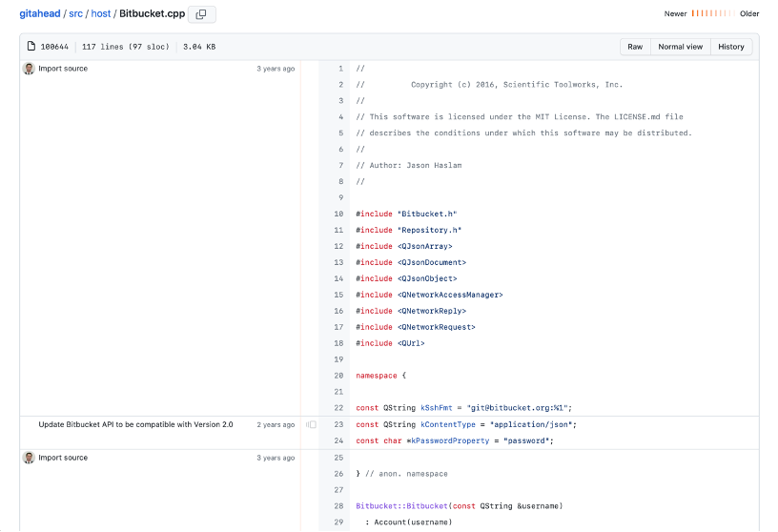Select line number 23
778x532 pixels.
pyautogui.click(x=338, y=424)
